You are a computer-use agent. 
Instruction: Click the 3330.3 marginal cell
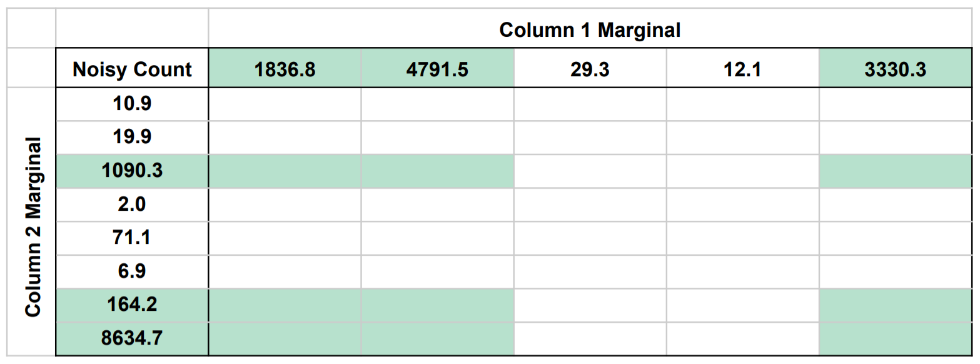[x=896, y=69]
